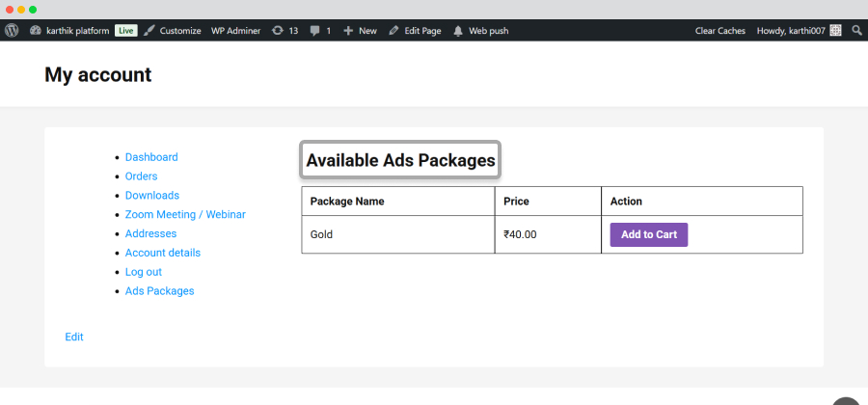The height and width of the screenshot is (405, 868).
Task: Click the Log out link
Action: (x=144, y=272)
